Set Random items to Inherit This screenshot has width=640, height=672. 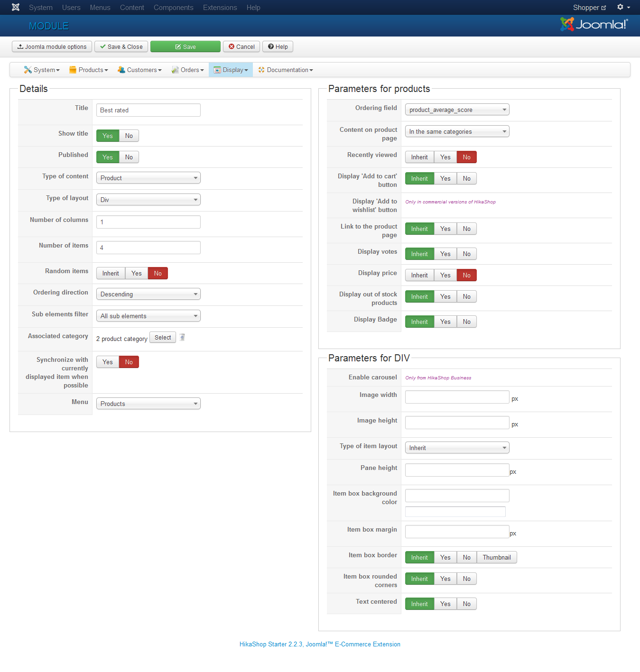click(111, 273)
